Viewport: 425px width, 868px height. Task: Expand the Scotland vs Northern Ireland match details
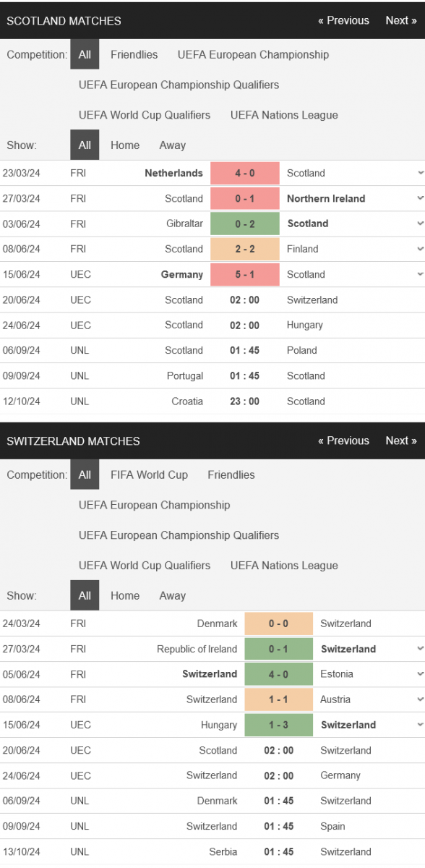coord(420,198)
